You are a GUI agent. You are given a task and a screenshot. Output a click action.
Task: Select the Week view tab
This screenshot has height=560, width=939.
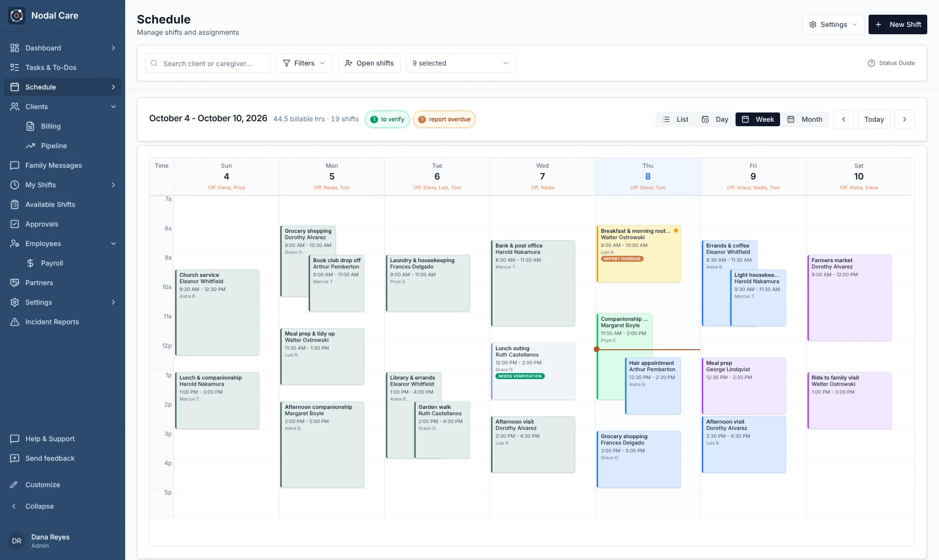click(758, 119)
